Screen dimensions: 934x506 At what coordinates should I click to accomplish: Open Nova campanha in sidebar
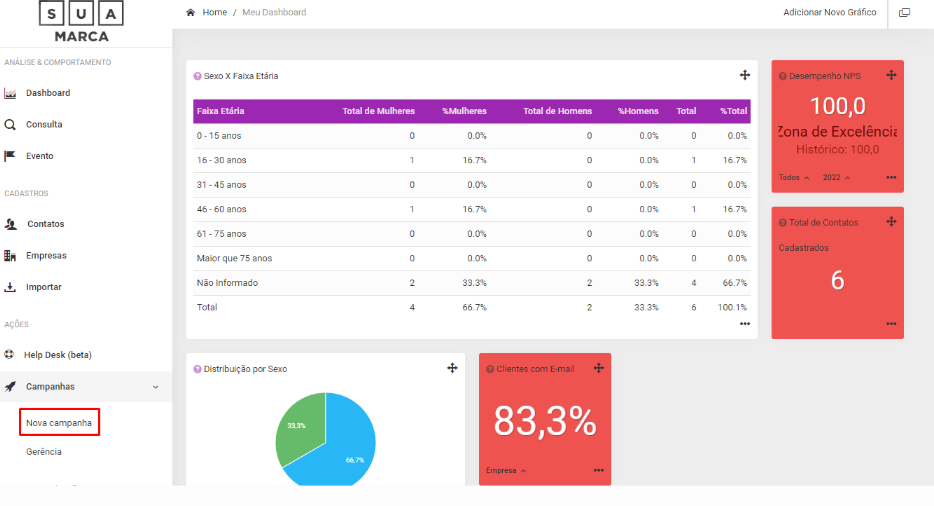click(59, 423)
